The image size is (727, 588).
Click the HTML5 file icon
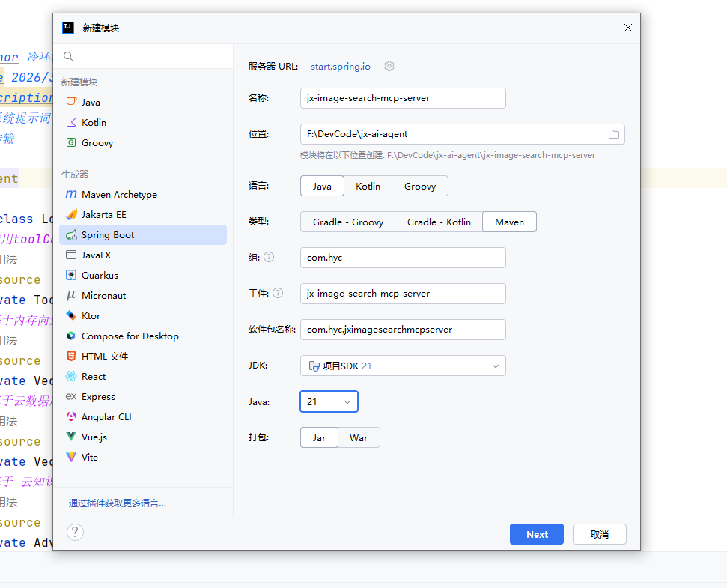[71, 356]
